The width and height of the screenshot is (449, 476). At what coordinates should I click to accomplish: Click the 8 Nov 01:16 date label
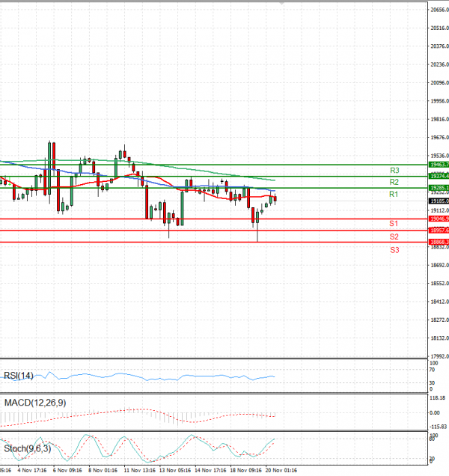[x=103, y=470]
